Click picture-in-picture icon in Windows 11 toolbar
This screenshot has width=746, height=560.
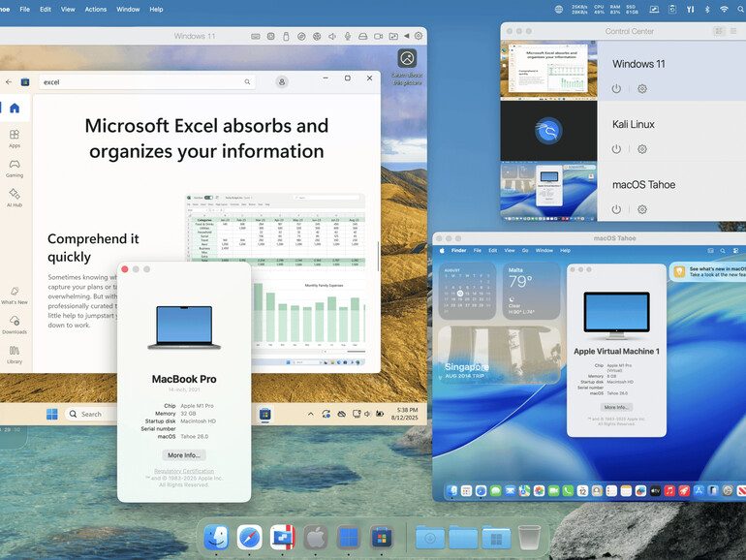tap(393, 36)
